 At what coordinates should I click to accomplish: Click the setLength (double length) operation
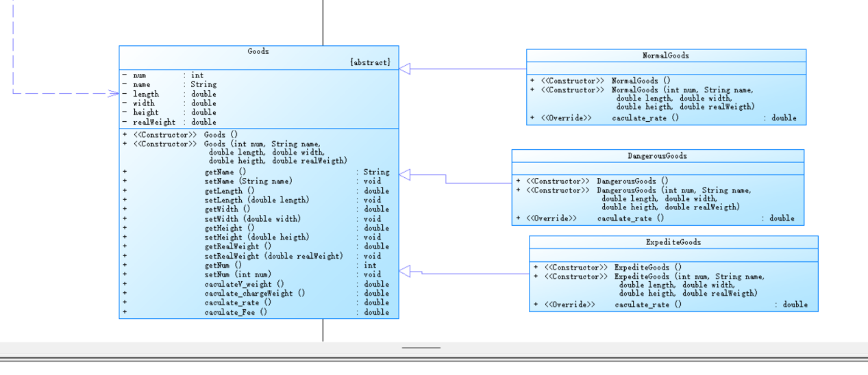pyautogui.click(x=256, y=200)
